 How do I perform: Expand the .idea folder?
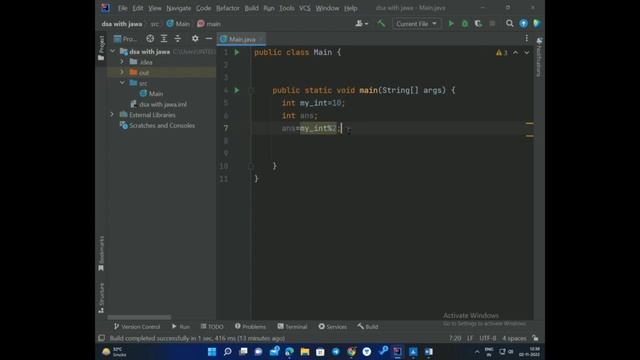click(x=122, y=62)
